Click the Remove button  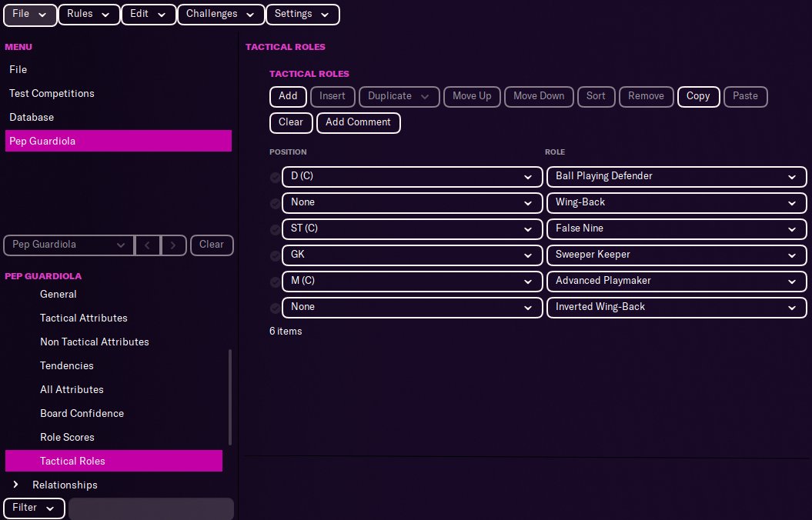point(646,96)
